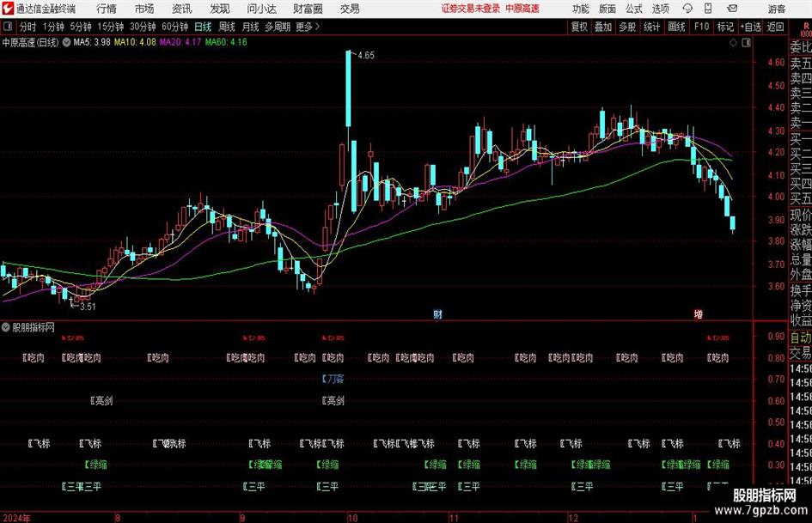Select the 日线 period tab

click(203, 27)
